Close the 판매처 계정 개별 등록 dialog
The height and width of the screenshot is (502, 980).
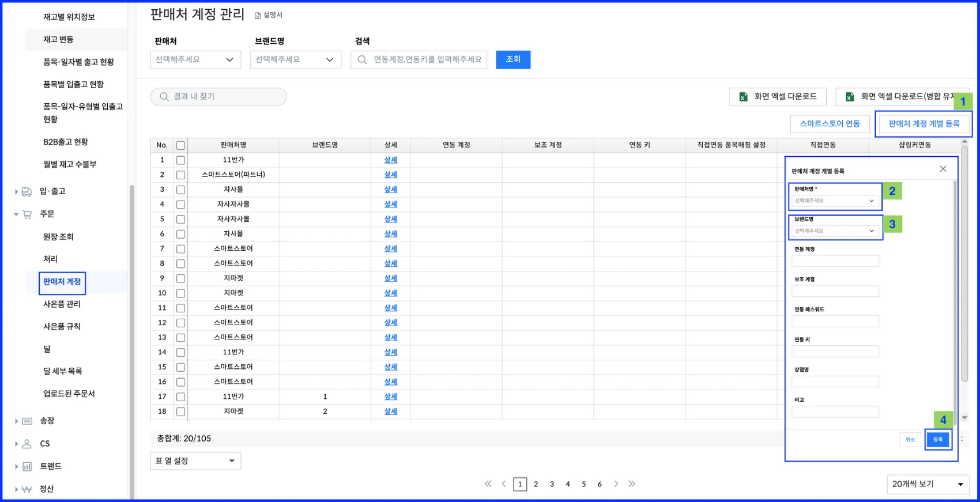(943, 169)
